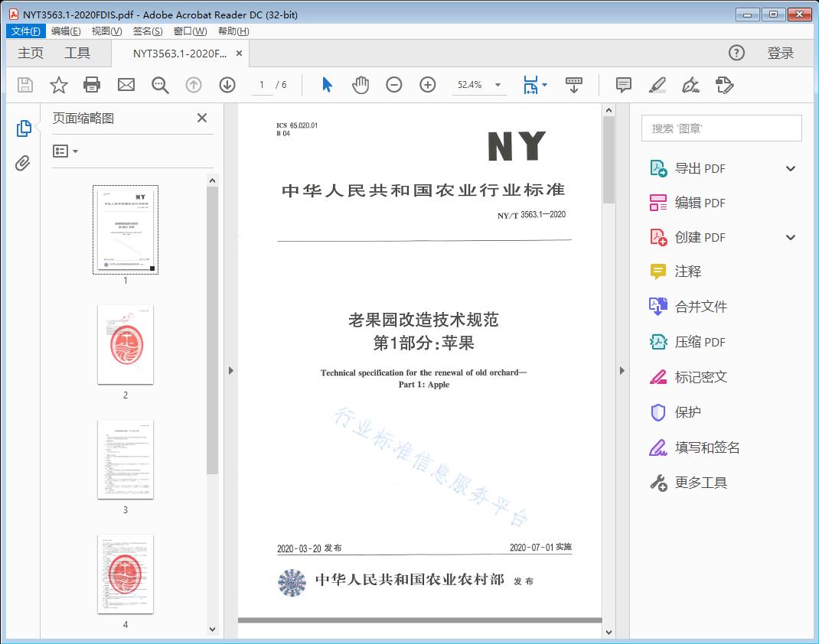Screen dimensions: 819x644
Task: Send file by email envelope icon
Action: (x=126, y=85)
